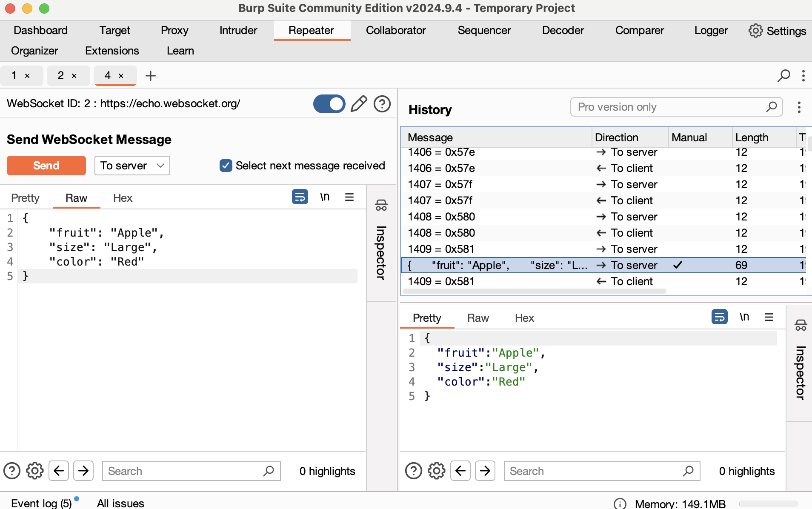Toggle the WebSocket connection switch
This screenshot has height=509, width=812.
[x=329, y=104]
